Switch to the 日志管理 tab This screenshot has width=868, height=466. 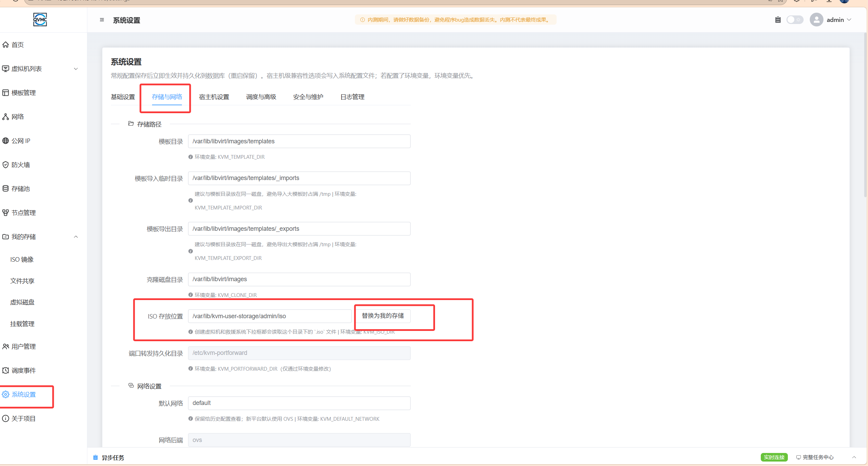pyautogui.click(x=352, y=97)
